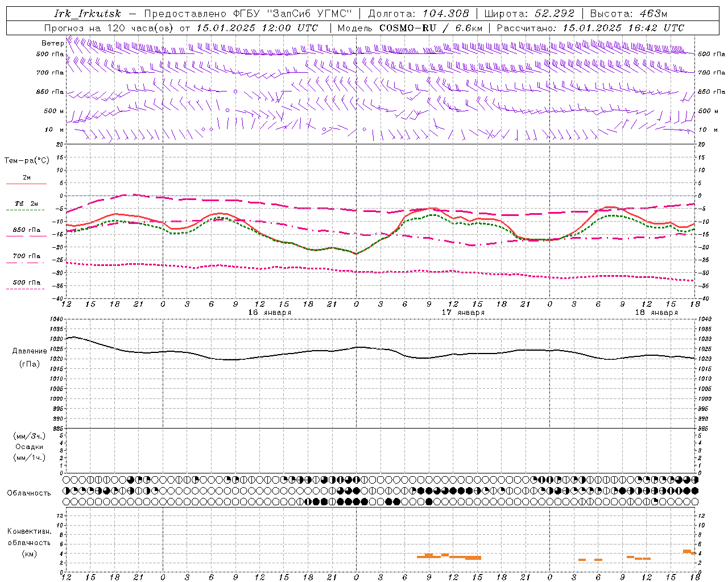This screenshot has height=582, width=728.
Task: Click the 17 января date label
Action: click(x=463, y=313)
